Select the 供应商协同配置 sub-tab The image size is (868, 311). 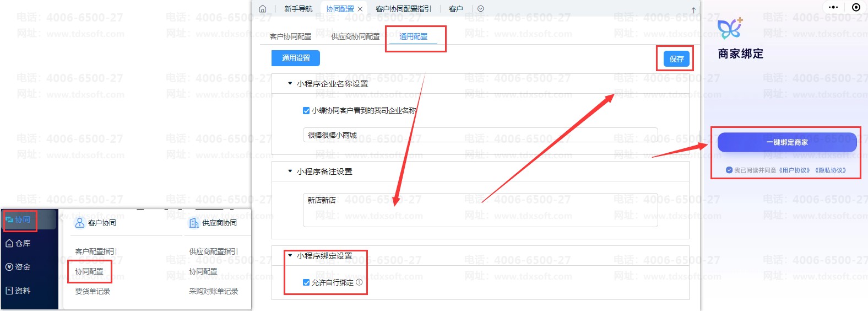(x=355, y=36)
